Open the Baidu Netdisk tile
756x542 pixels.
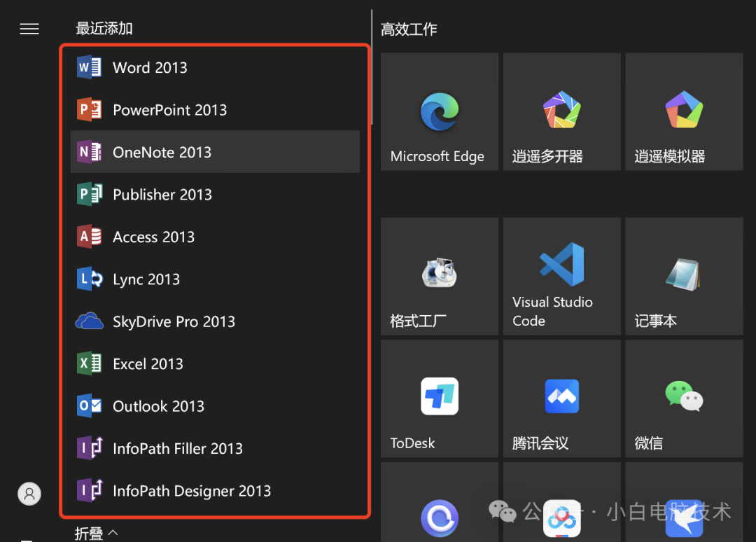(561, 503)
